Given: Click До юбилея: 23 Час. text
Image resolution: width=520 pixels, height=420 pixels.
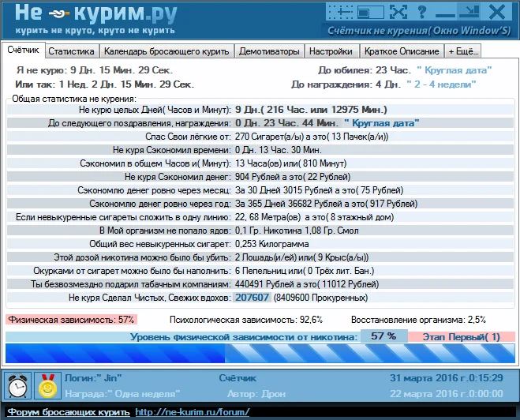Looking at the screenshot, I should coord(364,70).
